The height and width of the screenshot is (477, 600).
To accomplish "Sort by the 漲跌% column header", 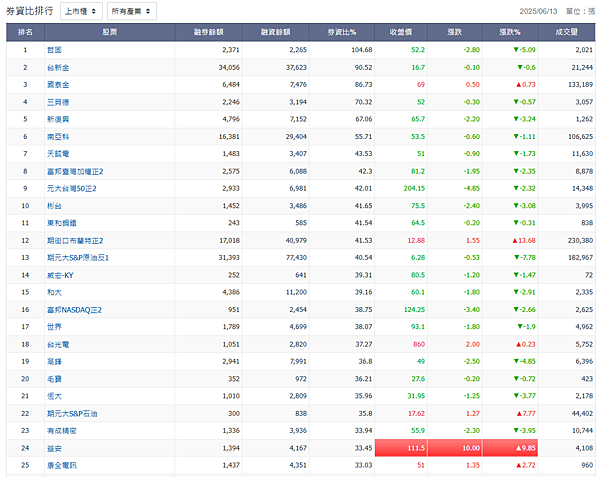I will (510, 32).
